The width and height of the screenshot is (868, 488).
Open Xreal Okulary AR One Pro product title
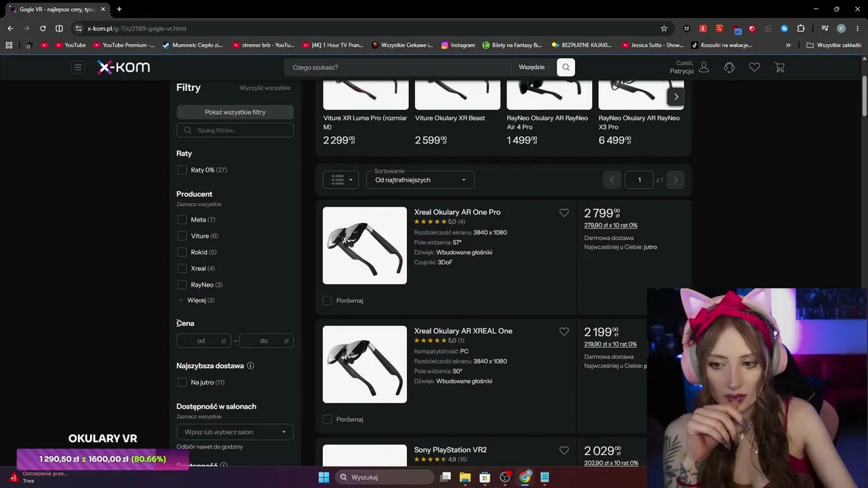(x=457, y=212)
